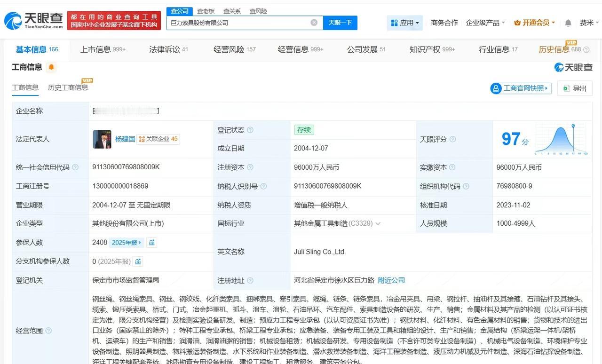This screenshot has height=364, width=602.
Task: Open the 2025年报 year selector
Action: click(x=127, y=243)
